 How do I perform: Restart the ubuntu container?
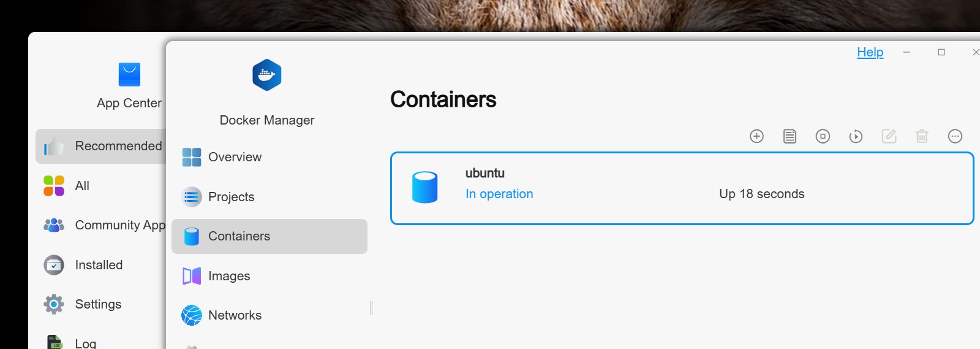[856, 136]
